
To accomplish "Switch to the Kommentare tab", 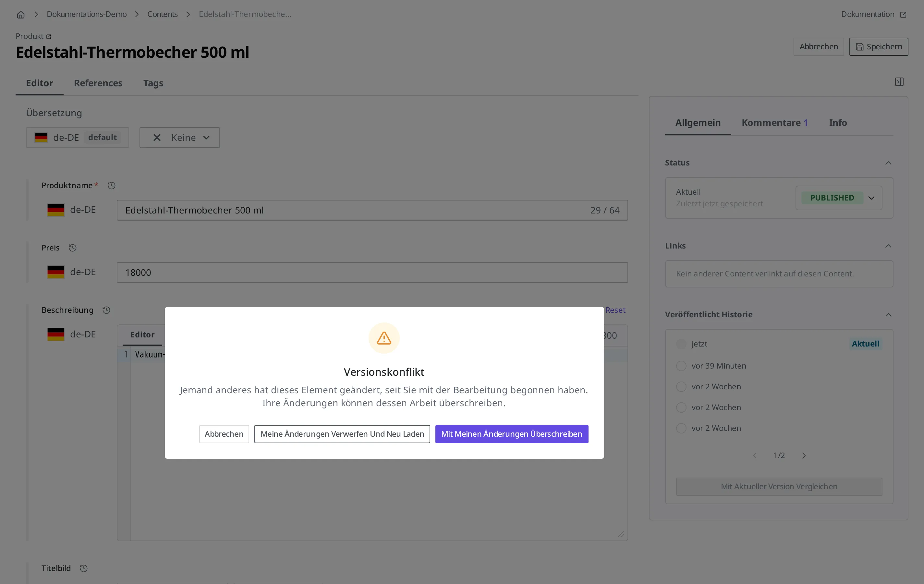I will coord(775,123).
